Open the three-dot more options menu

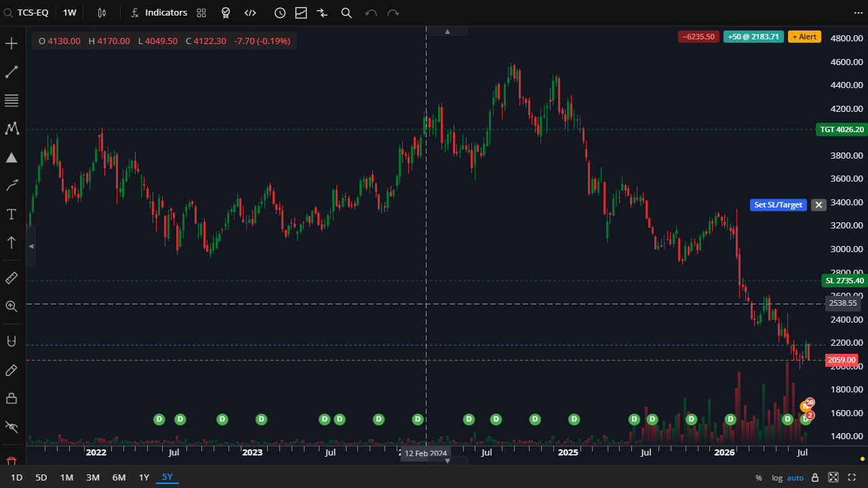pyautogui.click(x=858, y=13)
